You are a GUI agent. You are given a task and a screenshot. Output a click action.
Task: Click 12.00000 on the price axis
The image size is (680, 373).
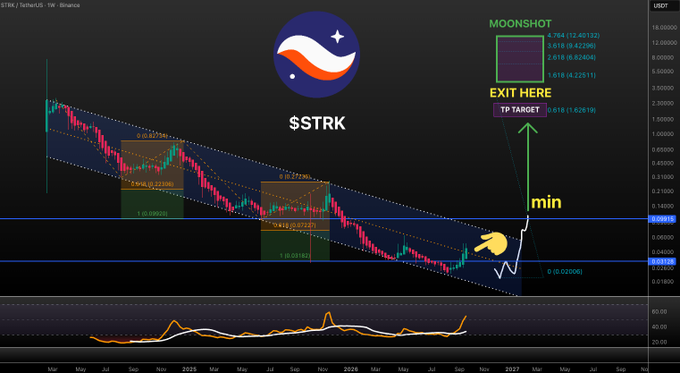coord(664,43)
